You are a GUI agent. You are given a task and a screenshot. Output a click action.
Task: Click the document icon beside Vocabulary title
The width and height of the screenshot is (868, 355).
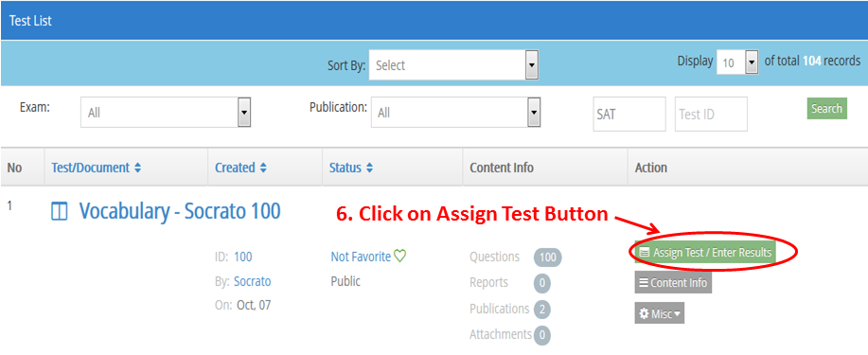tap(60, 212)
